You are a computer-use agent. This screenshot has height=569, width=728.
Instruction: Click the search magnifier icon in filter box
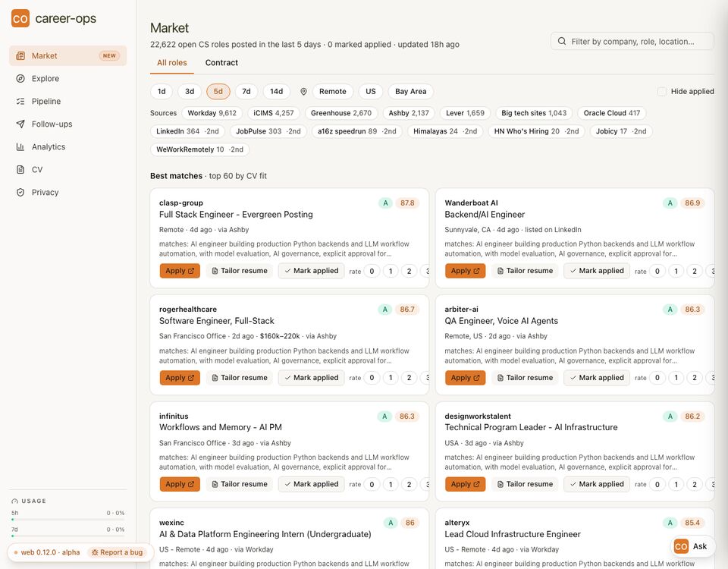click(562, 41)
